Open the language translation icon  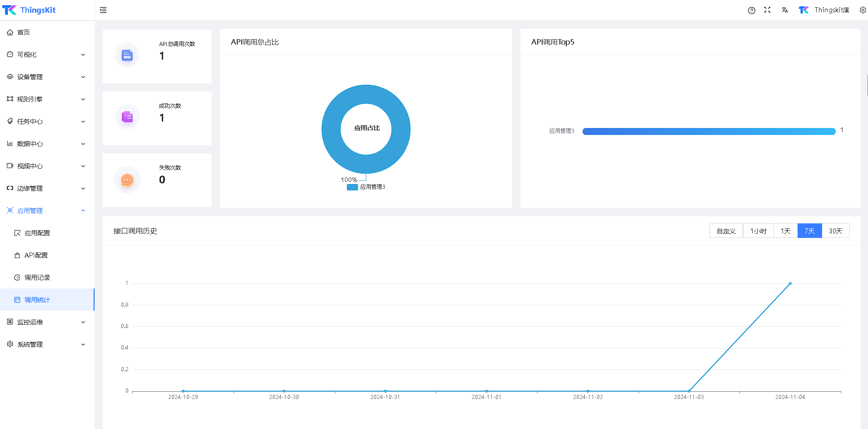(784, 10)
